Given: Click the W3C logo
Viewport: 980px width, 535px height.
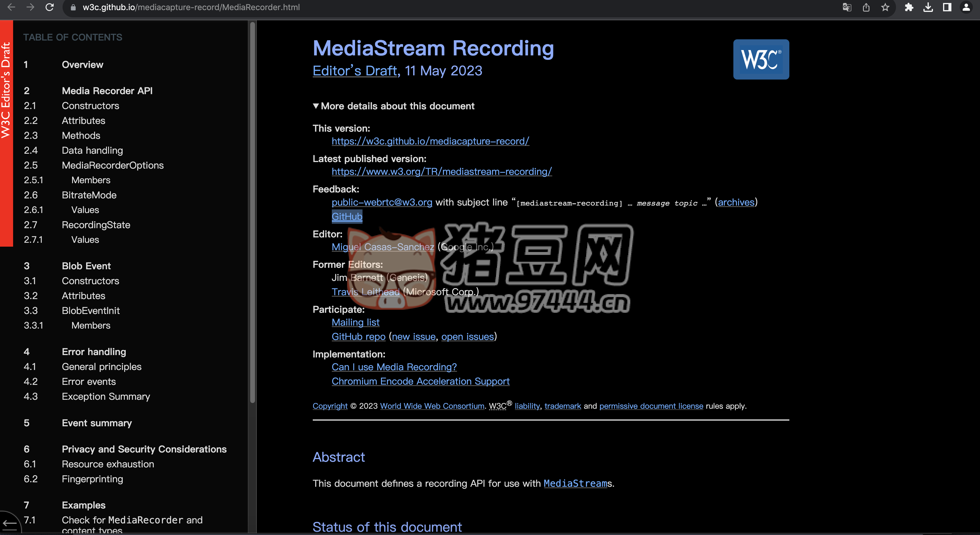Looking at the screenshot, I should tap(761, 59).
